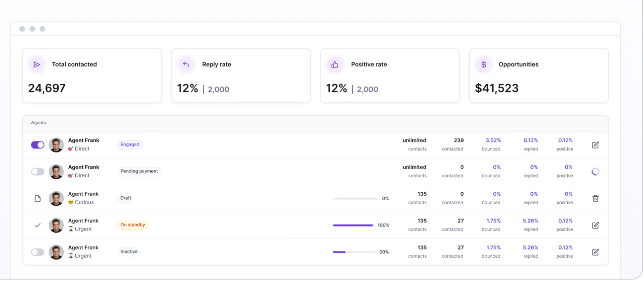Edit the Inactive agent row

(595, 252)
